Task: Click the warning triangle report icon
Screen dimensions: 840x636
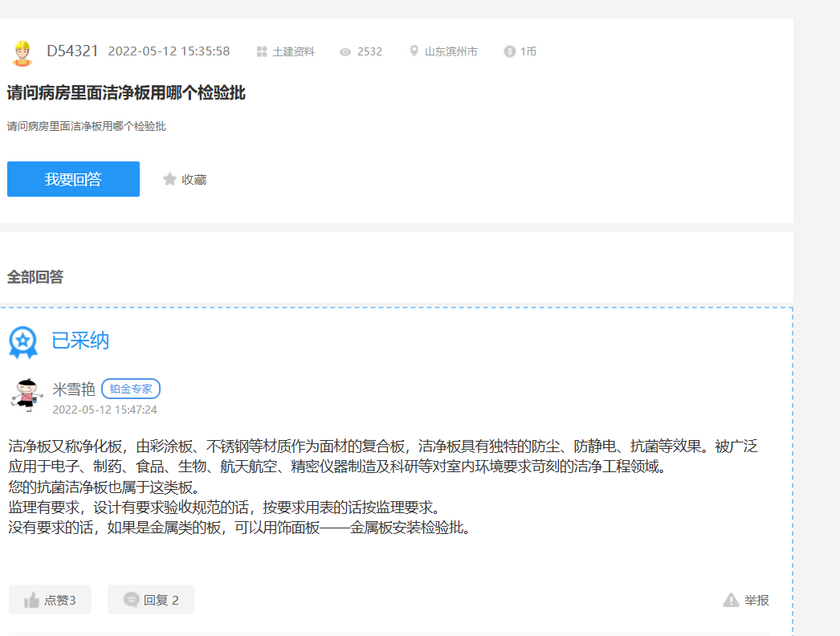Action: point(731,600)
